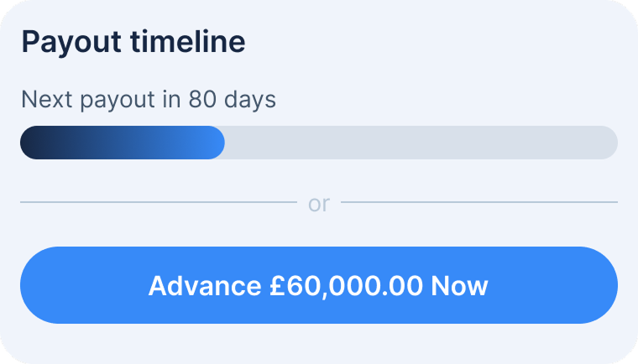Viewport: 638px width, 364px height.
Task: Click the filled part of the payout progress bar
Action: click(122, 143)
